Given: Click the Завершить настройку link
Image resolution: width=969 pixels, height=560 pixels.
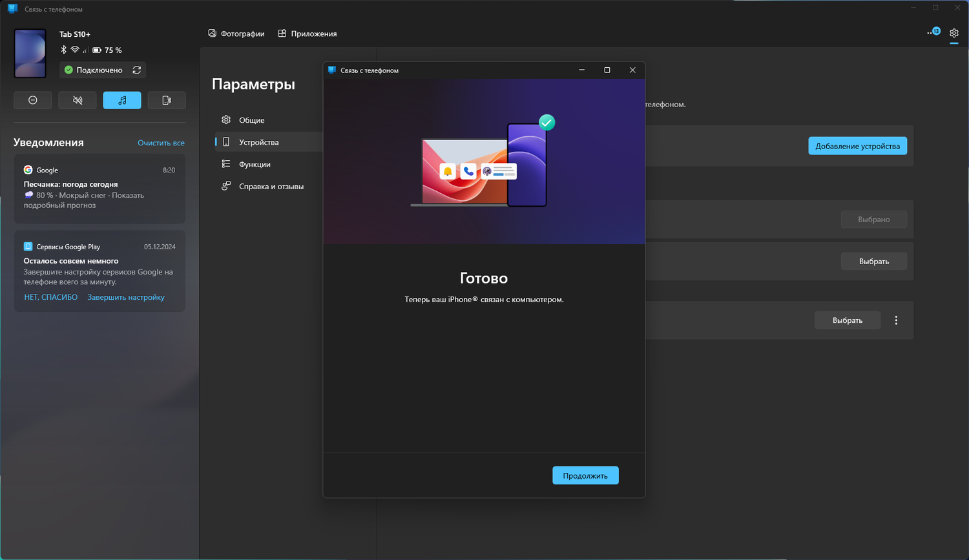Looking at the screenshot, I should 126,297.
